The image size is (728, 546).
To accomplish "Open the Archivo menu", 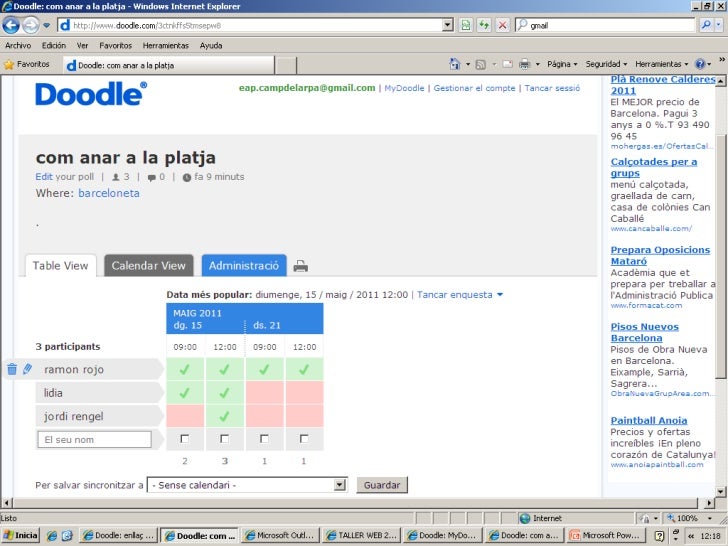I will tap(18, 46).
